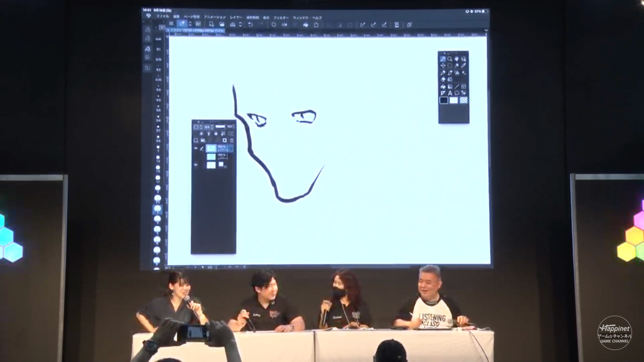Choose the Fill bucket tool
The height and width of the screenshot is (362, 644).
coord(443,86)
